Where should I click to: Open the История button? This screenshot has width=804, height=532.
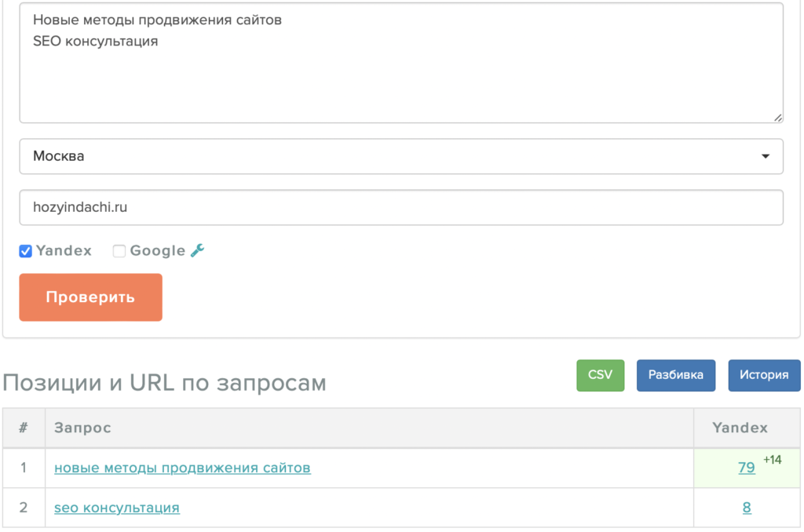(764, 375)
